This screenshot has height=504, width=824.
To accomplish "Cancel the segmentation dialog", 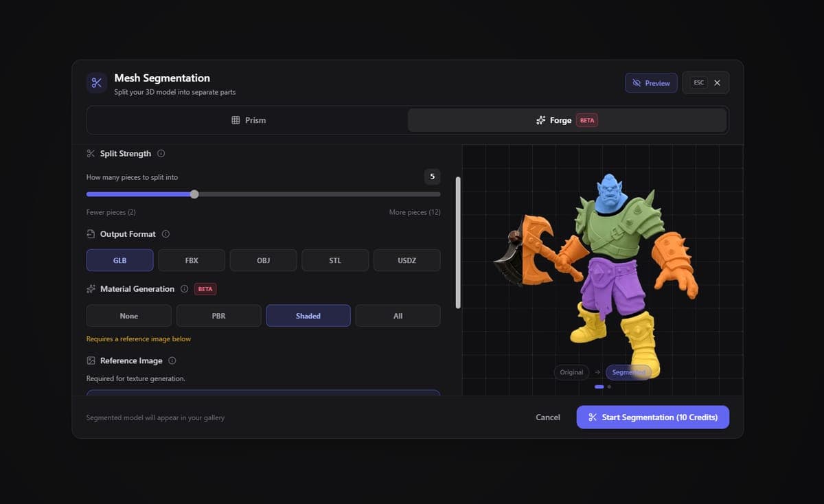I will [548, 417].
